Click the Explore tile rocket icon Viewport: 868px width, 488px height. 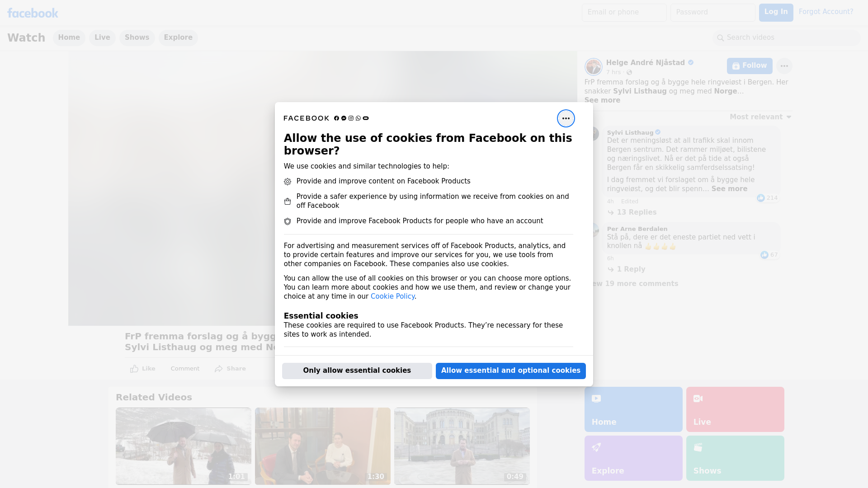click(x=596, y=447)
